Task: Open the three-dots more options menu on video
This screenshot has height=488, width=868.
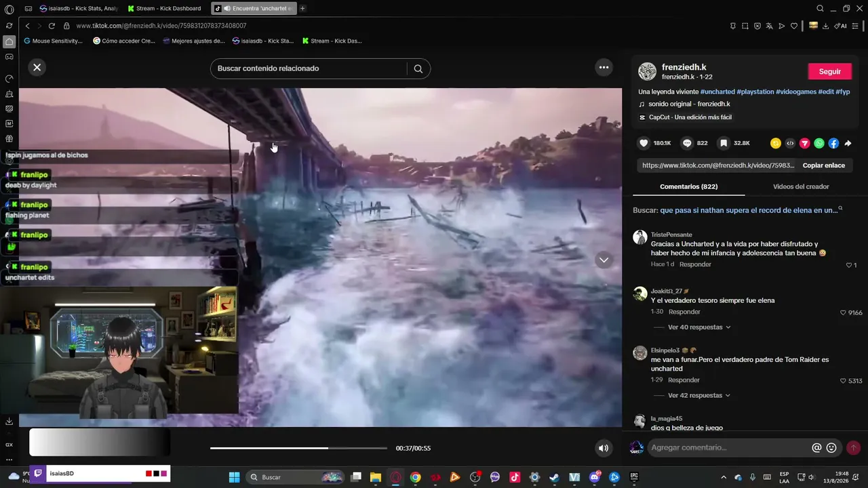Action: point(604,67)
